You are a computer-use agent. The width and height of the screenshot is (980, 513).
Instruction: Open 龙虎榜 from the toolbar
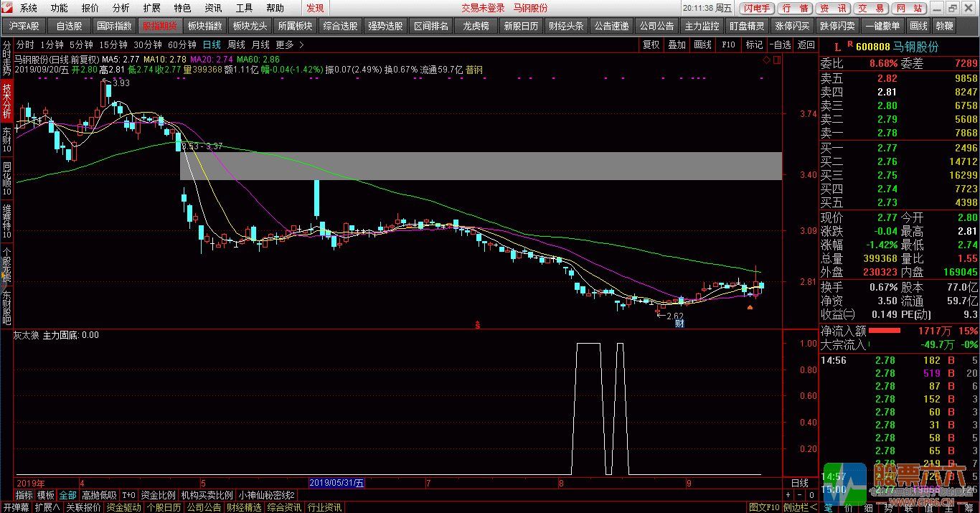pyautogui.click(x=476, y=26)
